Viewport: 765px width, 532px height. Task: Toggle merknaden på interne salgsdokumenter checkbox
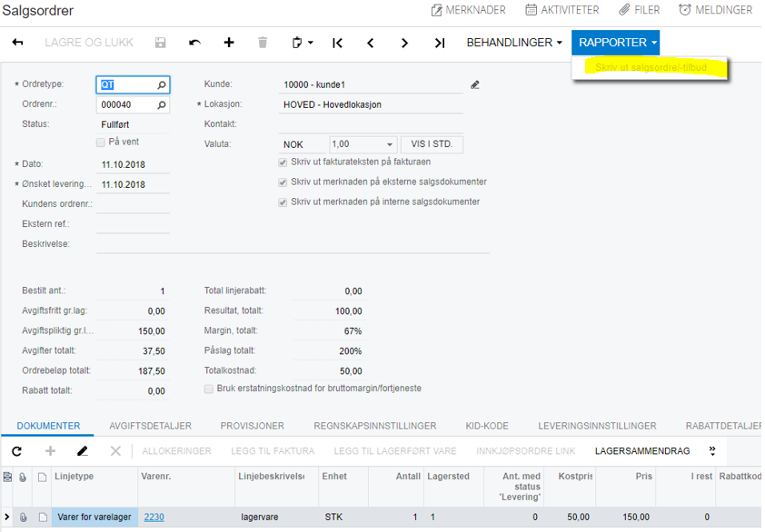click(x=283, y=202)
